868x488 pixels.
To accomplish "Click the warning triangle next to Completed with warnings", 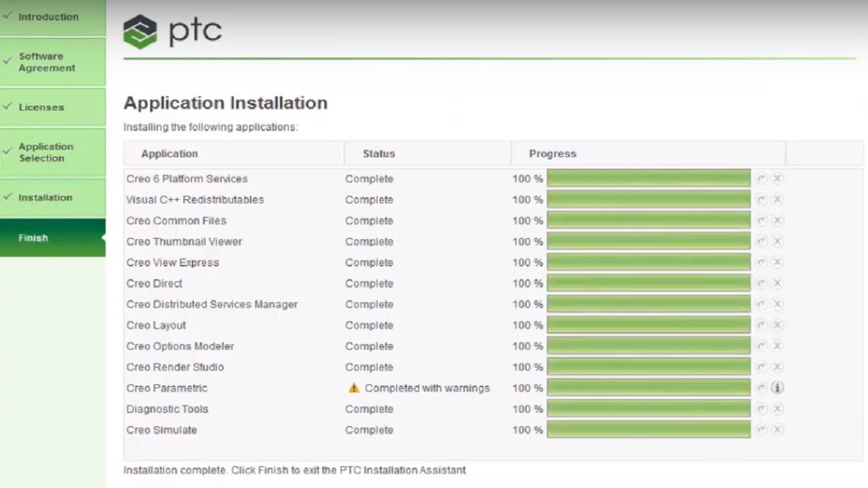I will 354,388.
